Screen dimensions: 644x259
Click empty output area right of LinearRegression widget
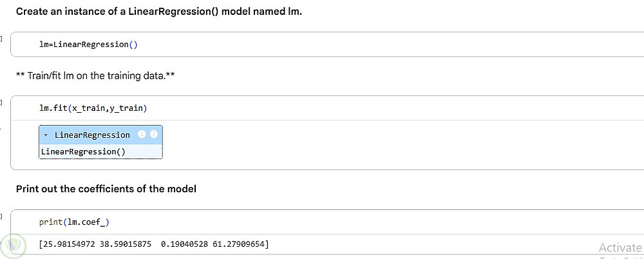(x=386, y=143)
